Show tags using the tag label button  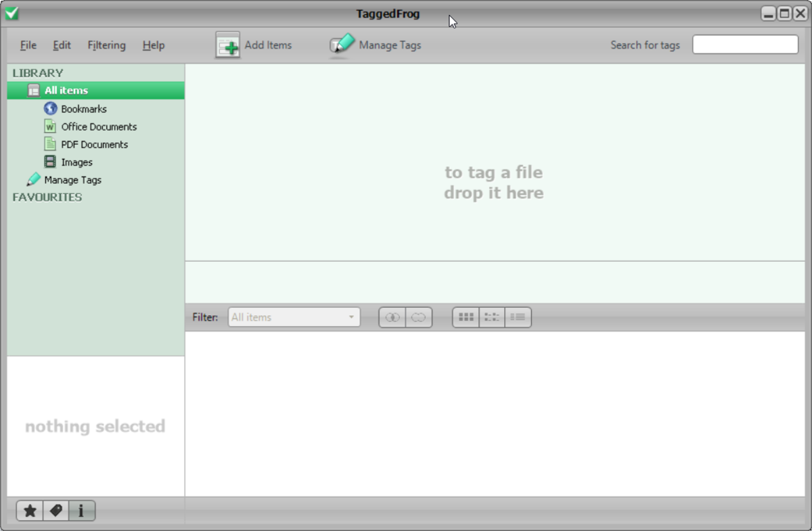(x=55, y=511)
